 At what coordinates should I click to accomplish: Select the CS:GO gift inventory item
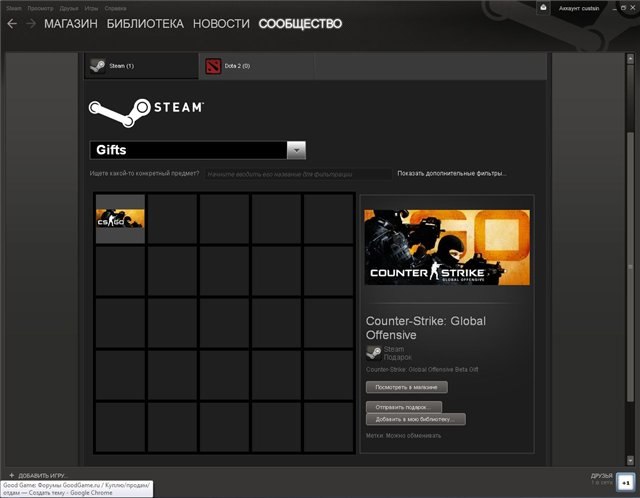pos(120,219)
